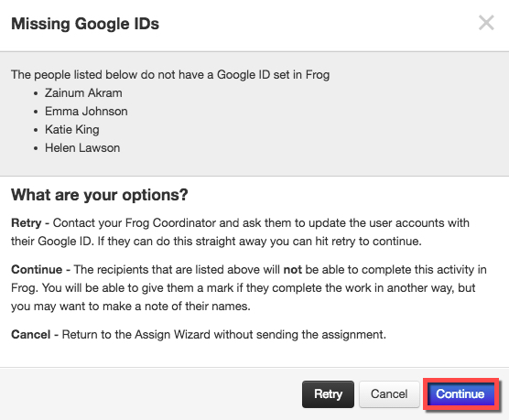This screenshot has width=509, height=420.
Task: Select Emma Johnson in the list
Action: 86,112
